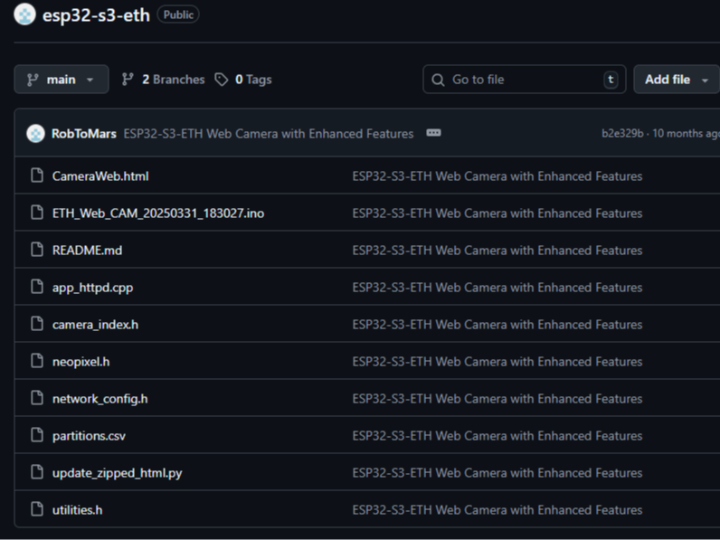Open commit hash b2e329b
The height and width of the screenshot is (540, 720).
[622, 134]
